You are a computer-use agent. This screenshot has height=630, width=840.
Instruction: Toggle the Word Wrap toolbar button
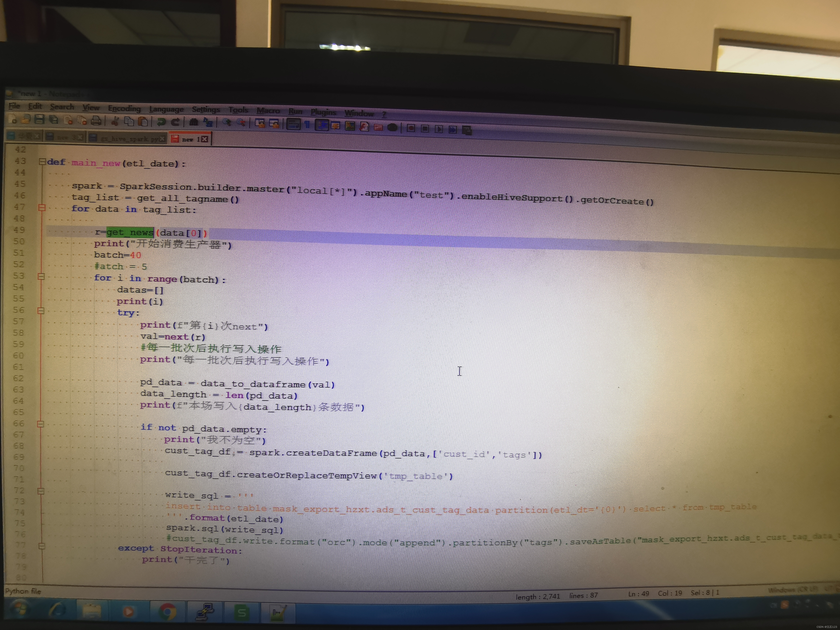pos(293,124)
